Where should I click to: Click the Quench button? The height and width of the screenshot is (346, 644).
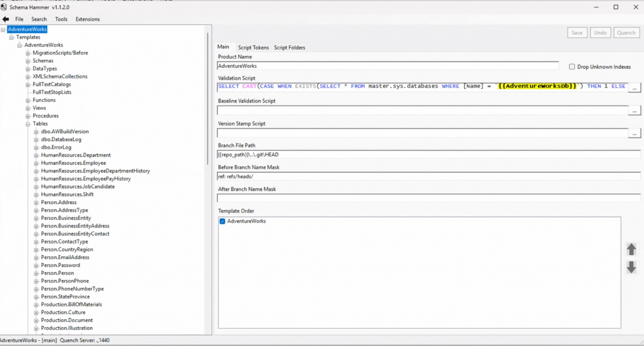click(x=626, y=32)
